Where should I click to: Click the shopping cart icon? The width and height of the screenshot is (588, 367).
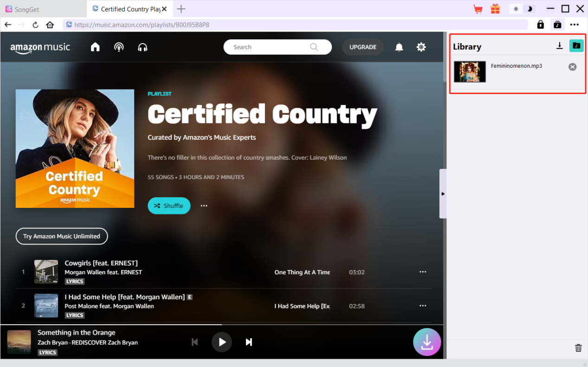pos(478,9)
